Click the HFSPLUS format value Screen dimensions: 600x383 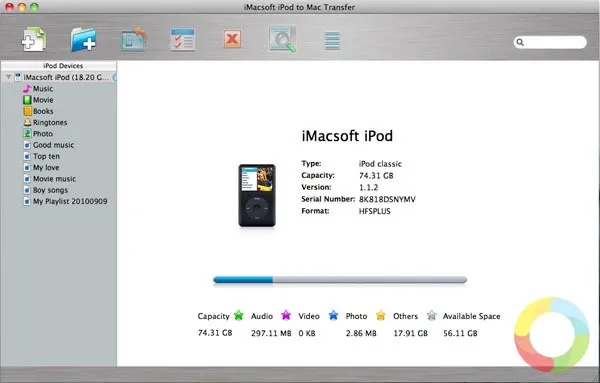pyautogui.click(x=375, y=211)
